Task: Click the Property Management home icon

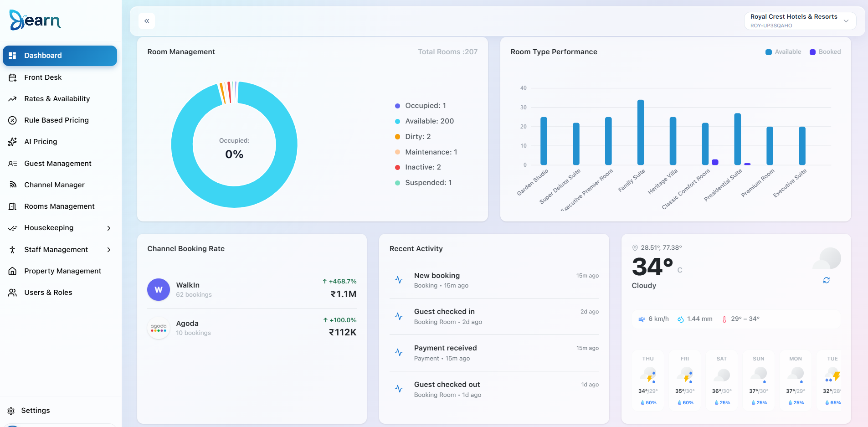Action: pyautogui.click(x=13, y=271)
